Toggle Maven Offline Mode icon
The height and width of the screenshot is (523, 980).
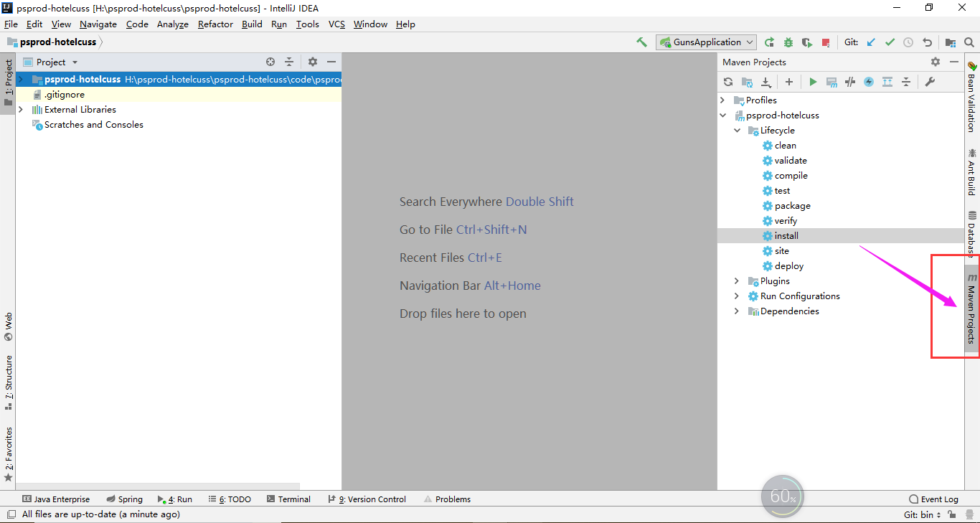850,82
